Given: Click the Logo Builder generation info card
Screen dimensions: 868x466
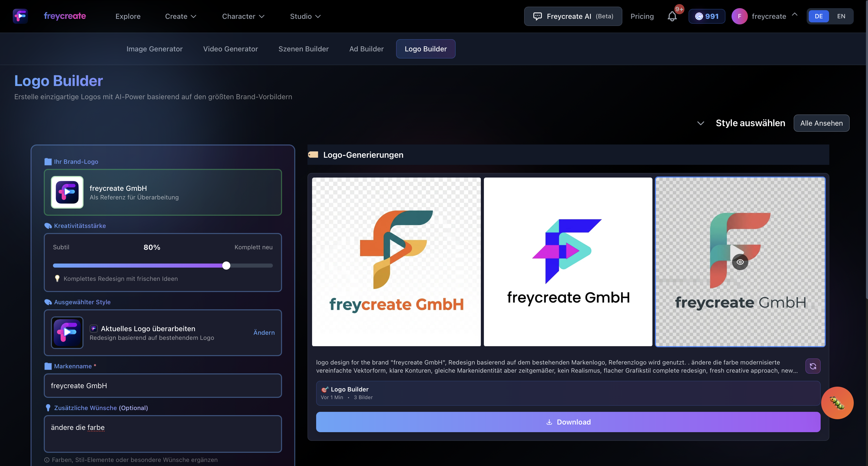Looking at the screenshot, I should tap(568, 393).
